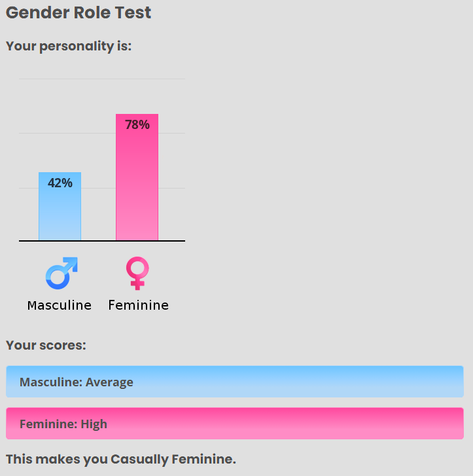Image resolution: width=473 pixels, height=476 pixels.
Task: Click the 'Casually Feminine' result text
Action: pos(173,459)
